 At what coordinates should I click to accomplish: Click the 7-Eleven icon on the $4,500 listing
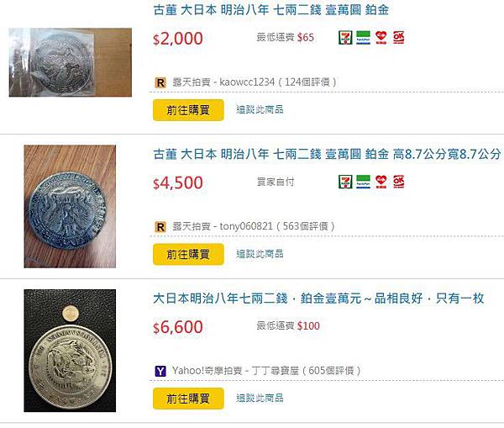345,182
